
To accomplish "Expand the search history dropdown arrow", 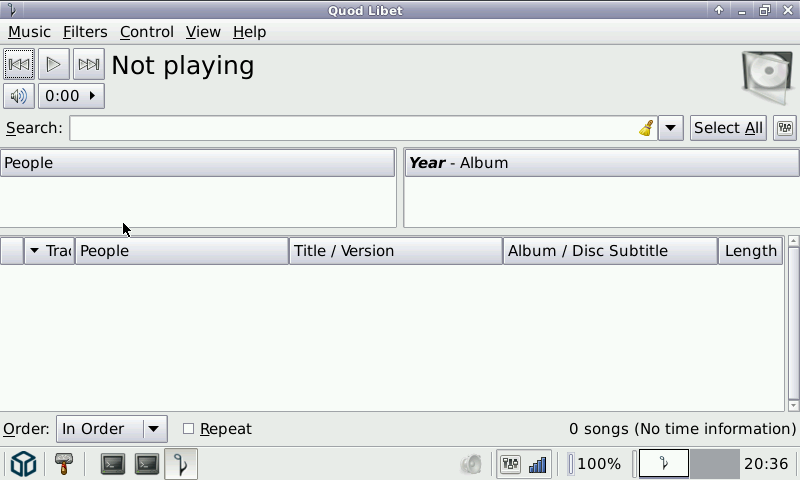I will pyautogui.click(x=671, y=128).
